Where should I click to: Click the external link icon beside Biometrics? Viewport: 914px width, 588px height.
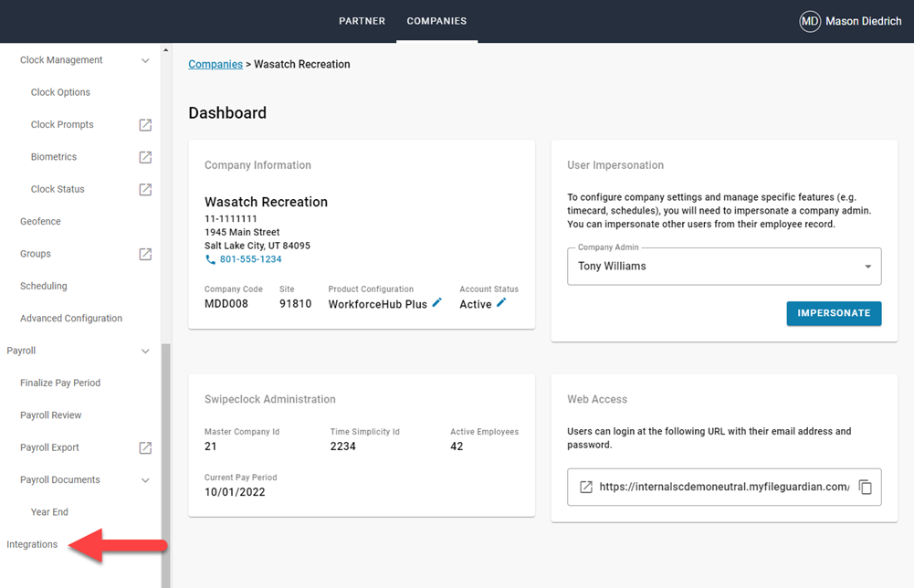tap(145, 156)
